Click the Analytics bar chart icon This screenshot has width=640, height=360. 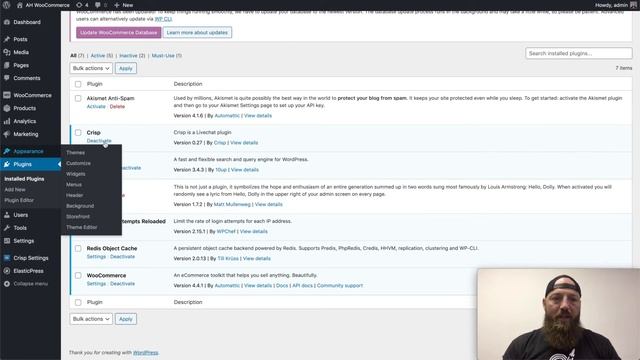point(7,121)
